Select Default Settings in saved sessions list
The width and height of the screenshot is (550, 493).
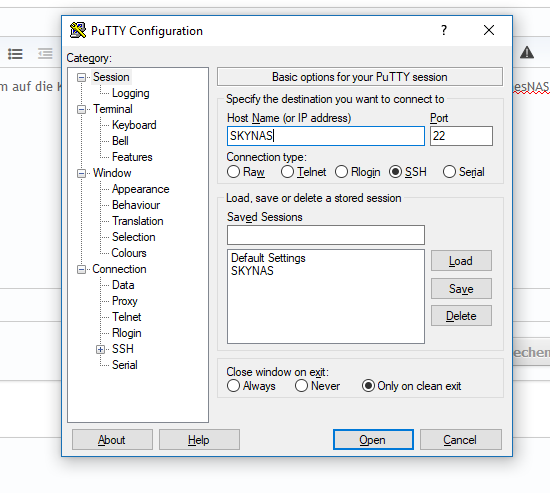point(268,258)
